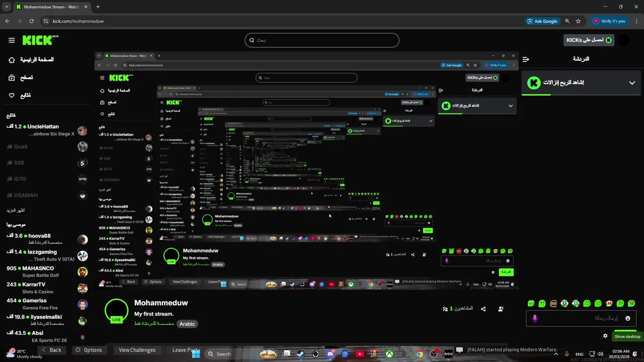Image resolution: width=644 pixels, height=362 pixels.
Task: Select the Mohammeduw Stream browser tab
Action: (53, 7)
